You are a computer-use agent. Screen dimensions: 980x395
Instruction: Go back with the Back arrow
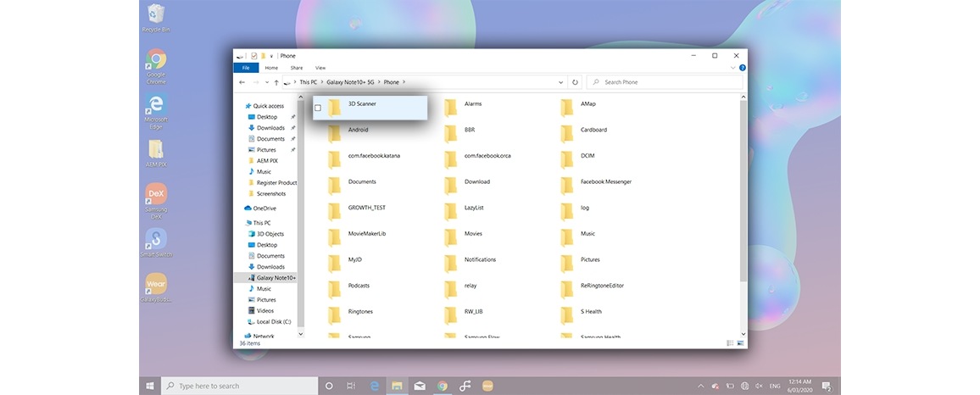point(242,82)
